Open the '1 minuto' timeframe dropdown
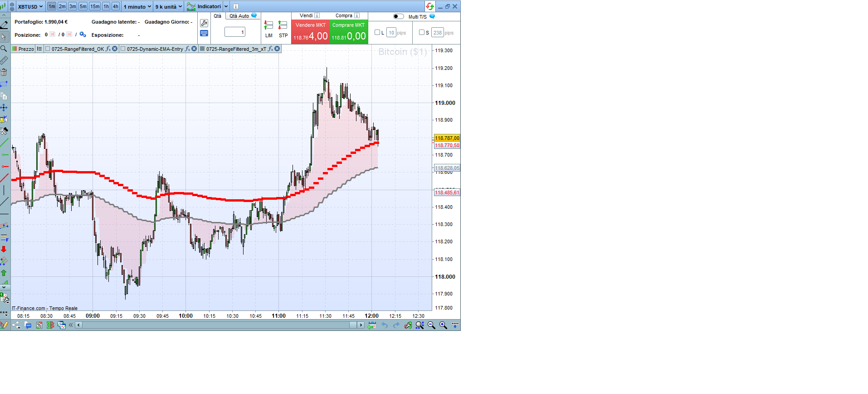This screenshot has height=394, width=868. click(137, 6)
